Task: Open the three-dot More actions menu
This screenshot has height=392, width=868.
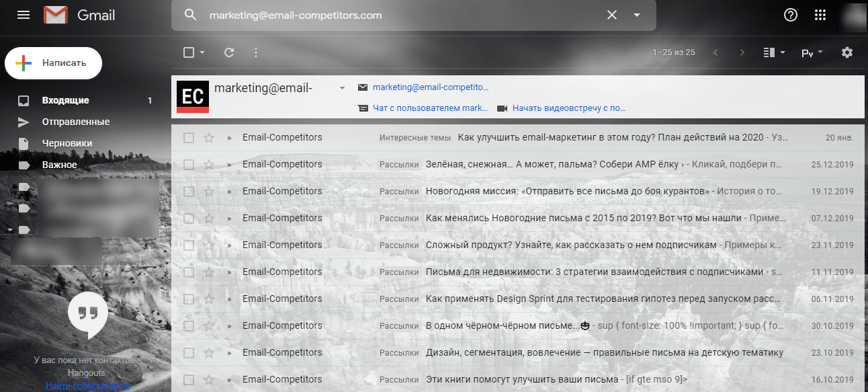Action: click(x=255, y=52)
